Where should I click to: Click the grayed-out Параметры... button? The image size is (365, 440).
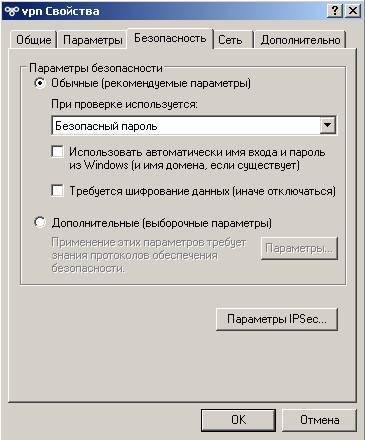click(x=299, y=248)
